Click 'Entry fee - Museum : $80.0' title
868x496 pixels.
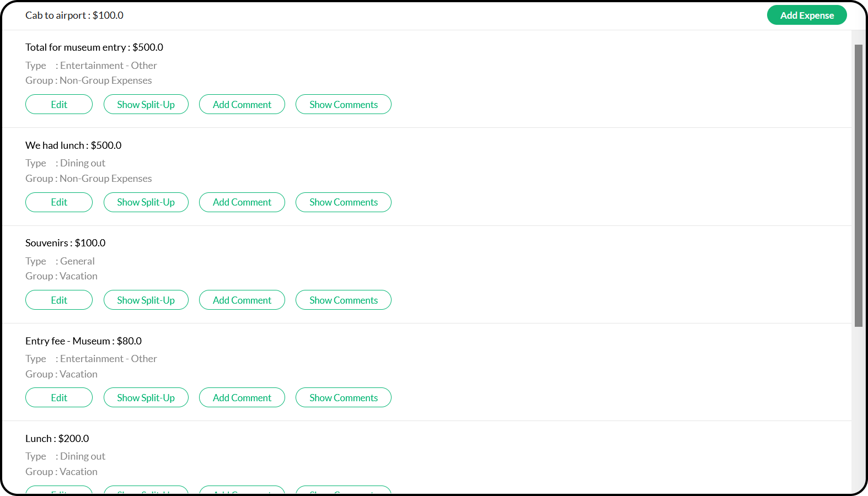[83, 341]
